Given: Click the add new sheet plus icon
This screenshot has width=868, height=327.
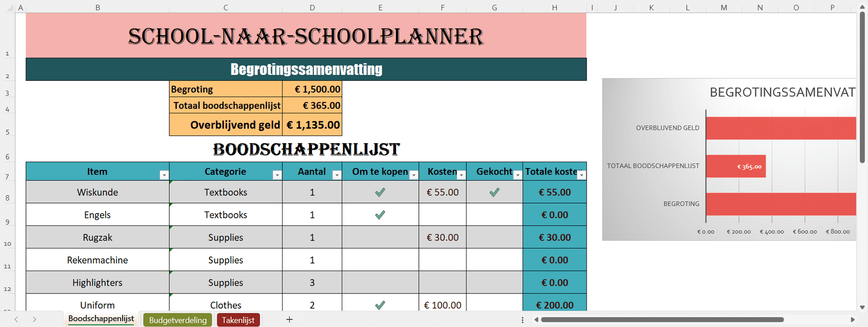Looking at the screenshot, I should tap(290, 319).
